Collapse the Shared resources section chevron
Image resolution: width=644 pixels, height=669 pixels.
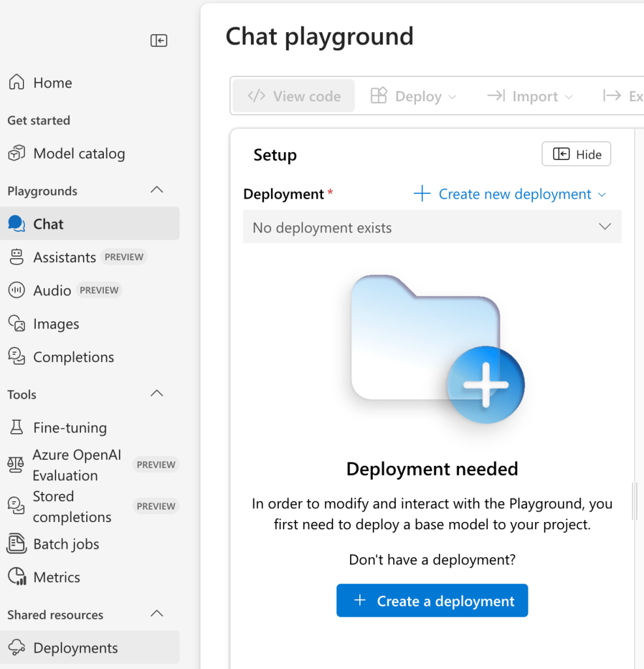click(157, 614)
